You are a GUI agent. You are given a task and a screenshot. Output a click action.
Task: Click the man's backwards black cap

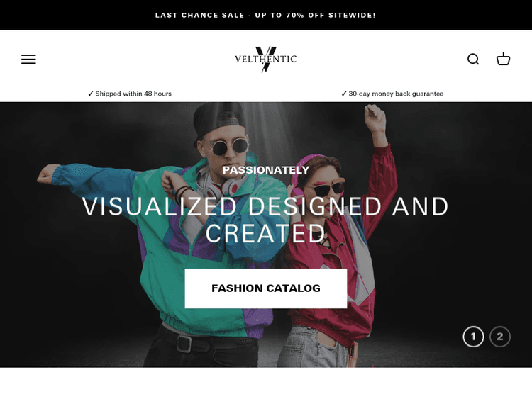pyautogui.click(x=218, y=119)
